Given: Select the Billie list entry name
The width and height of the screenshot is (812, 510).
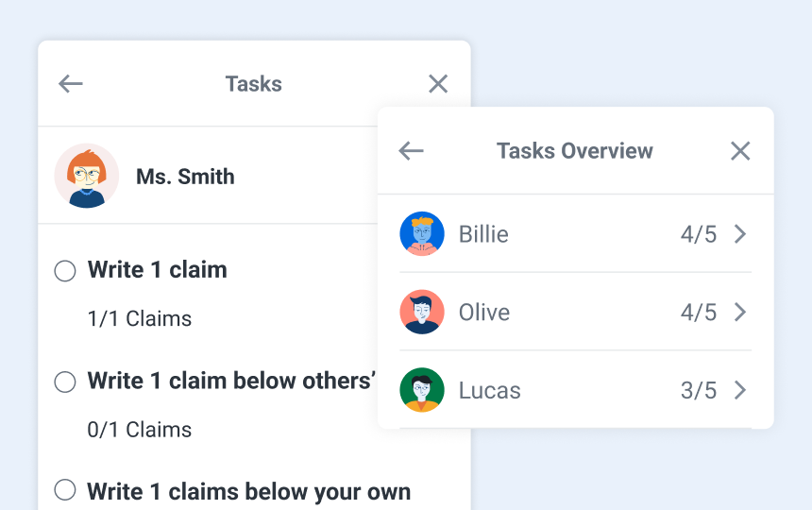Looking at the screenshot, I should (x=483, y=234).
